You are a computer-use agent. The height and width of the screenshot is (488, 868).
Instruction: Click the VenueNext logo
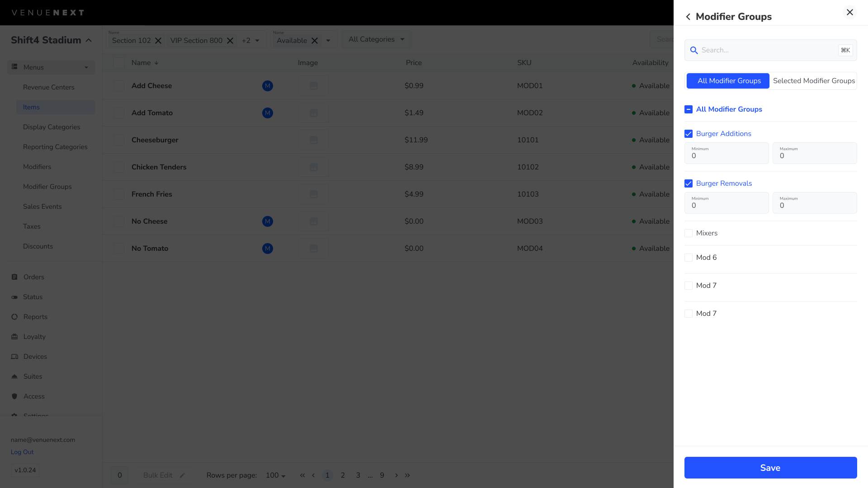tap(47, 12)
